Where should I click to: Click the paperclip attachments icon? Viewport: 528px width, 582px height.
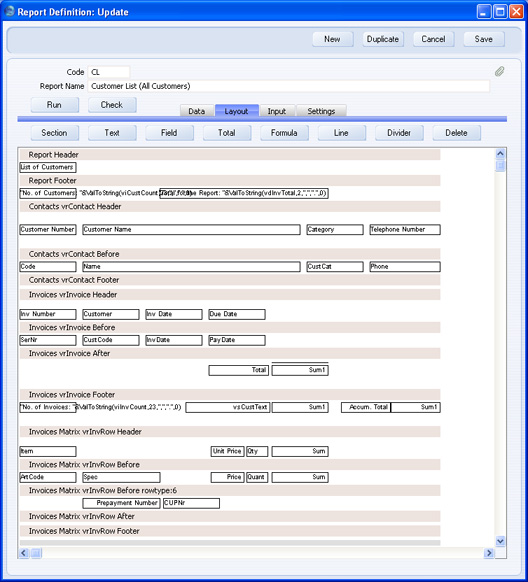click(x=499, y=71)
